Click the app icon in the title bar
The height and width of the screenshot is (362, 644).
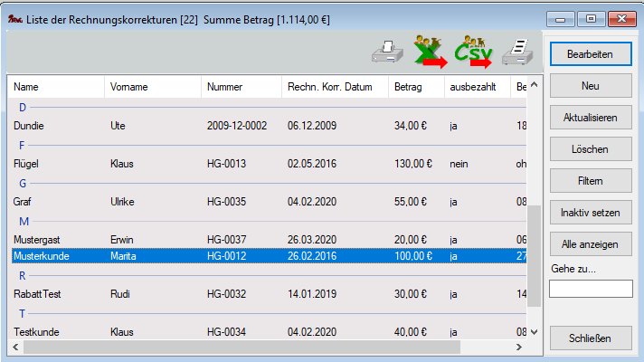point(14,17)
